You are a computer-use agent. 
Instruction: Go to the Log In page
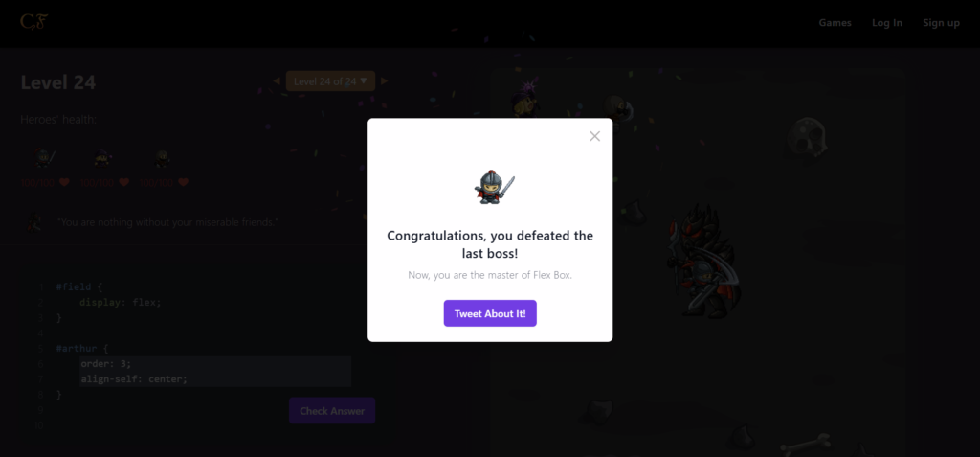887,23
